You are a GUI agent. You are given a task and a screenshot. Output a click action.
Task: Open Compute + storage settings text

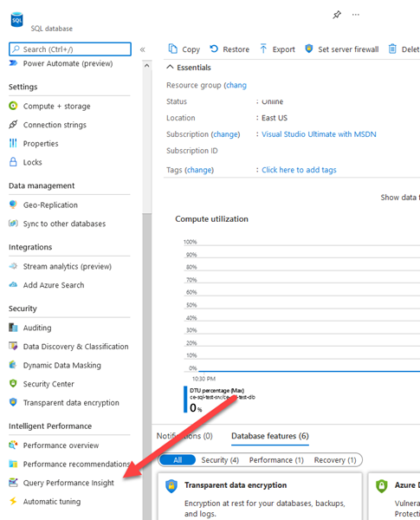tap(56, 106)
